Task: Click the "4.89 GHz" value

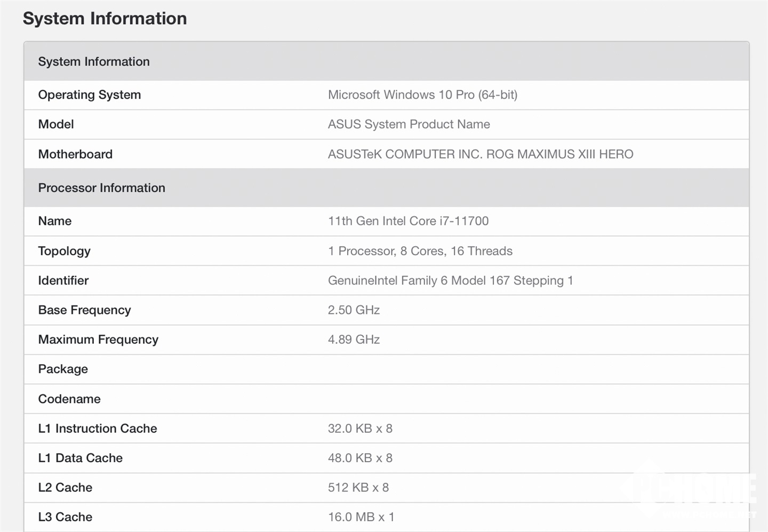Action: (x=354, y=340)
